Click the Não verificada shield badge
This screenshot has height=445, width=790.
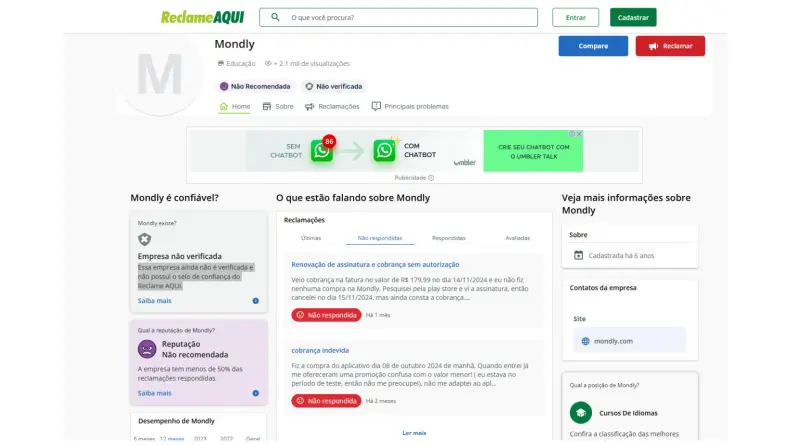click(x=334, y=86)
